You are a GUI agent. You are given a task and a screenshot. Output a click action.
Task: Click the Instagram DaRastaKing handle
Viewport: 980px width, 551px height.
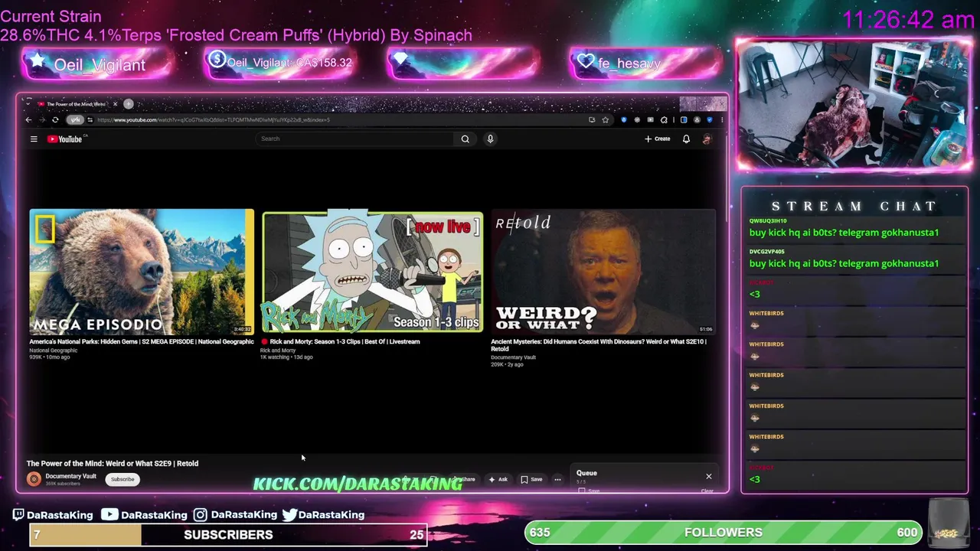coord(235,515)
